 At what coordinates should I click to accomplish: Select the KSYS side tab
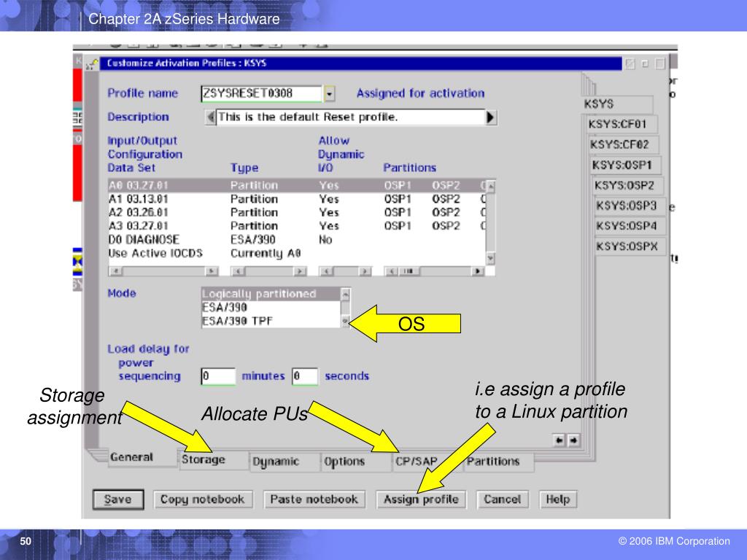pos(618,104)
